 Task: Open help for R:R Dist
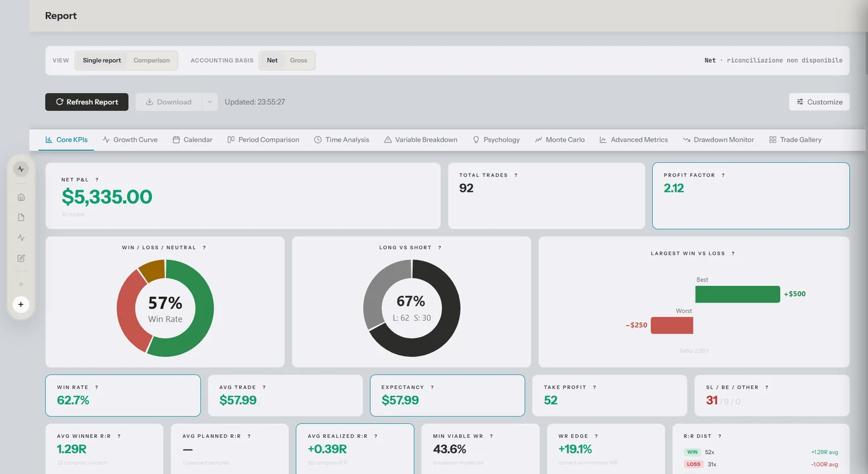tap(720, 436)
